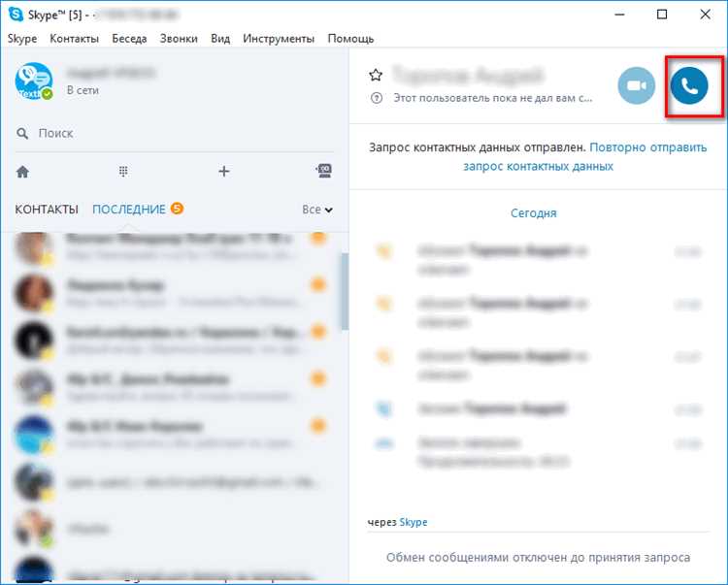
Task: Click the search magnifier icon
Action: pos(22,134)
